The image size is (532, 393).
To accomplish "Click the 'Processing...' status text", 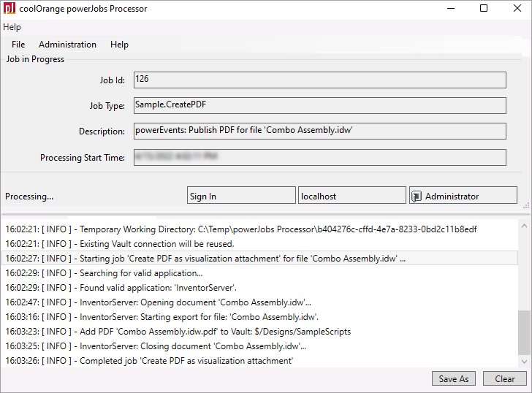I will (x=29, y=196).
